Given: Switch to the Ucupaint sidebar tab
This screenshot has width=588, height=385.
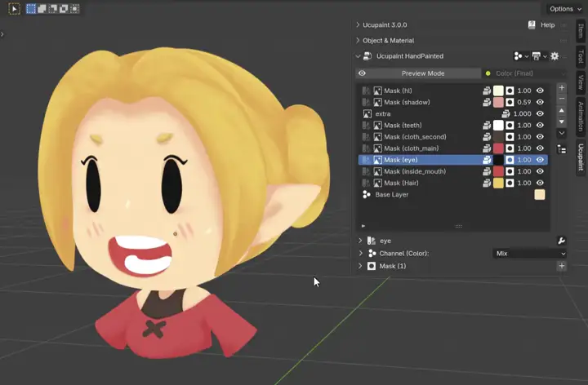Looking at the screenshot, I should (x=581, y=157).
